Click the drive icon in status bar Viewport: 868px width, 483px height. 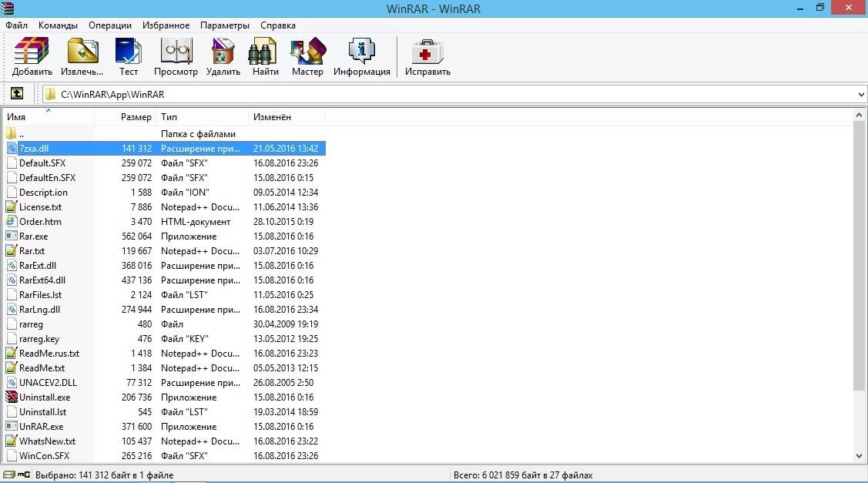pos(9,475)
